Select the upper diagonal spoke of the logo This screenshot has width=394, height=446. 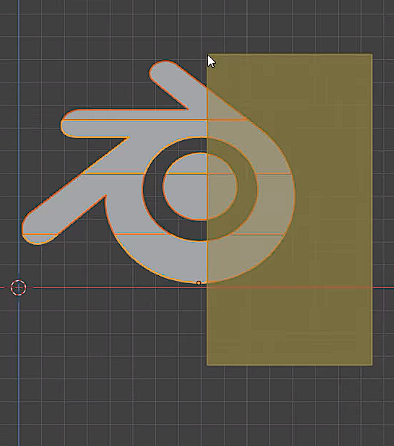coord(177,83)
